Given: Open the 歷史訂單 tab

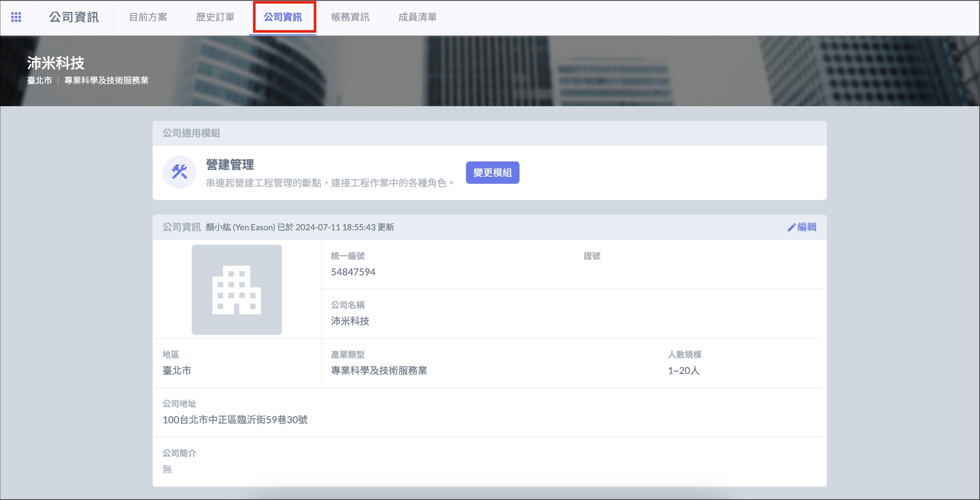Looking at the screenshot, I should coord(215,17).
